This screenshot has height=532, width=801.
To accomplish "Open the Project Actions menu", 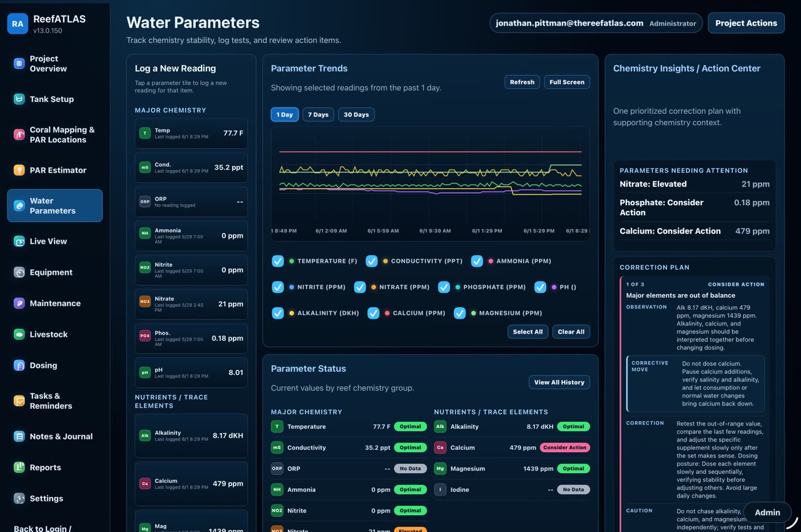I will [746, 23].
